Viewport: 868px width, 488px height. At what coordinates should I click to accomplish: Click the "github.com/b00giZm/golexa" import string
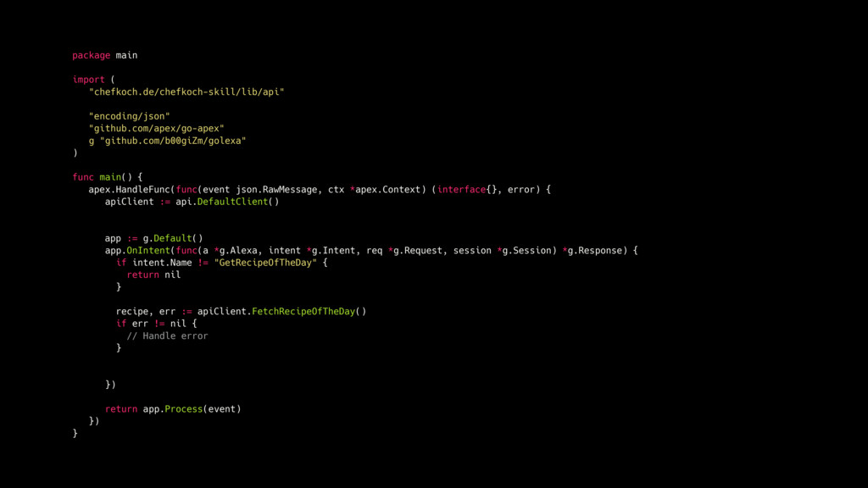[173, 141]
